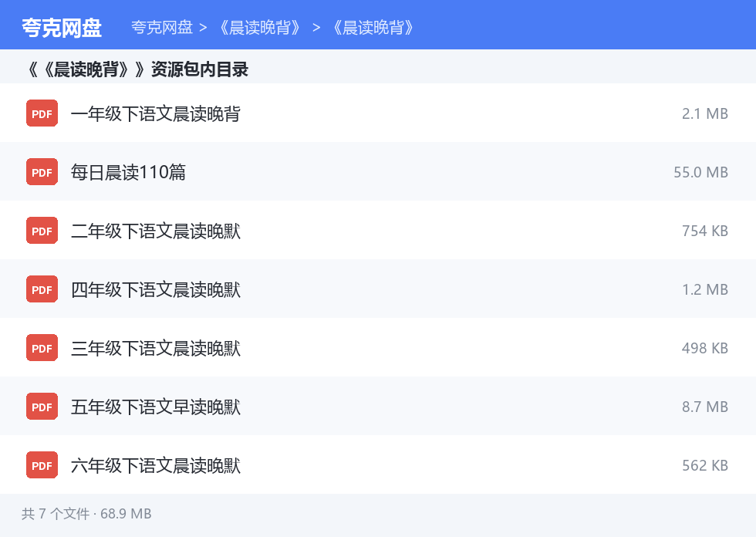Click the 8.7 MB size value

705,407
